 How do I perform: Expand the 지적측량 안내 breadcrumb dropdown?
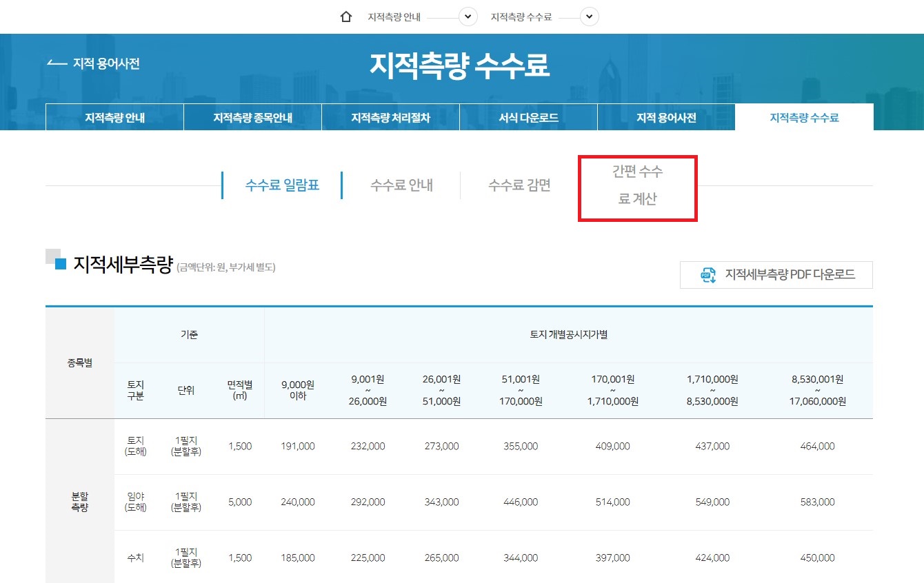pyautogui.click(x=468, y=17)
